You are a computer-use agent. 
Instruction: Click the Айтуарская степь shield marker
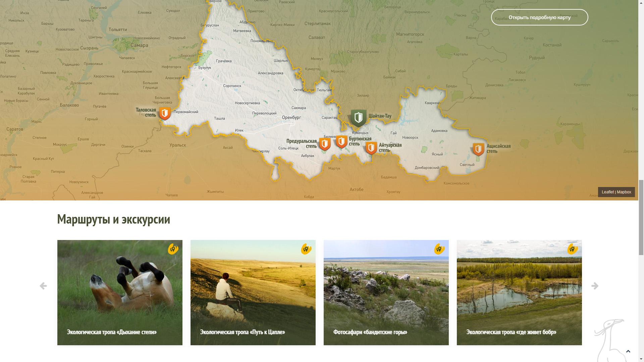click(371, 148)
